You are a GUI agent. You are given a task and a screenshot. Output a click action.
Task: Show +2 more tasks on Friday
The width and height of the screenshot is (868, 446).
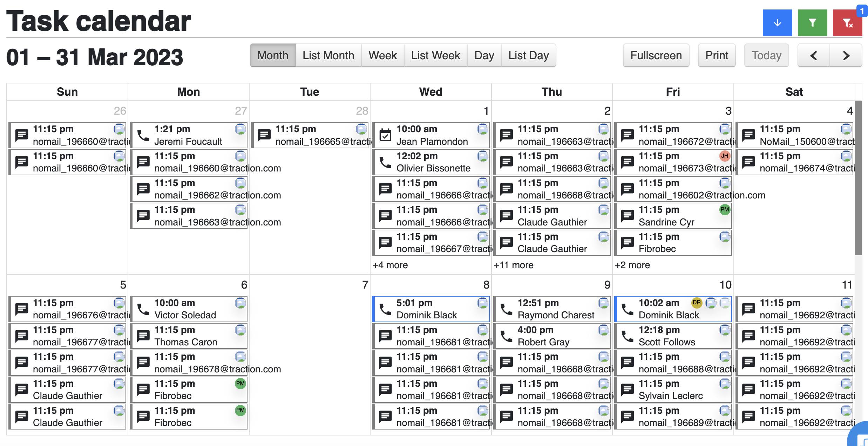632,265
